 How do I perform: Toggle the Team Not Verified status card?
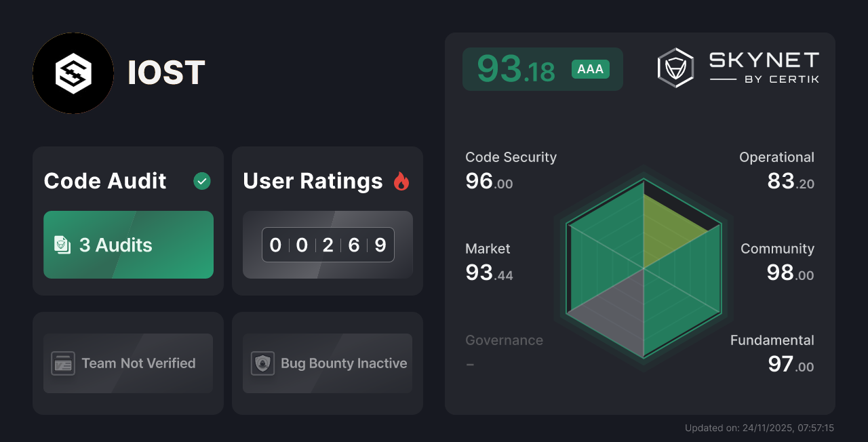coord(127,363)
